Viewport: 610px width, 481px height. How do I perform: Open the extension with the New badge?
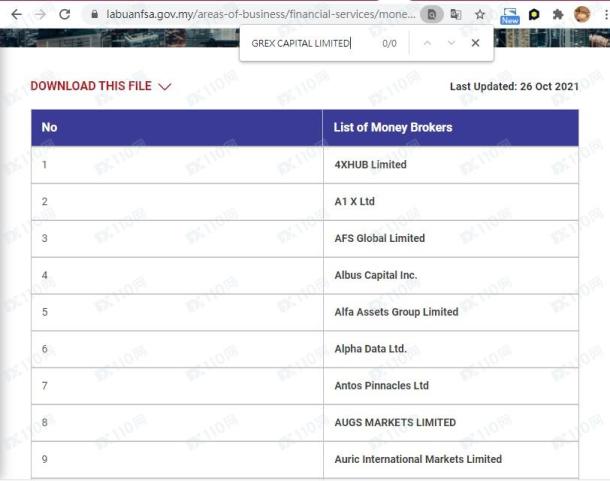click(x=510, y=16)
